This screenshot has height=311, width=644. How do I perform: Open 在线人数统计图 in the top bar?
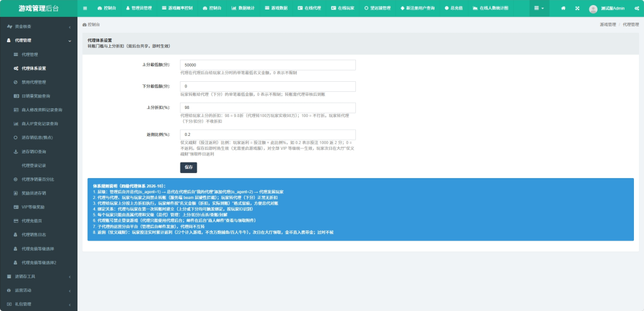pyautogui.click(x=490, y=8)
